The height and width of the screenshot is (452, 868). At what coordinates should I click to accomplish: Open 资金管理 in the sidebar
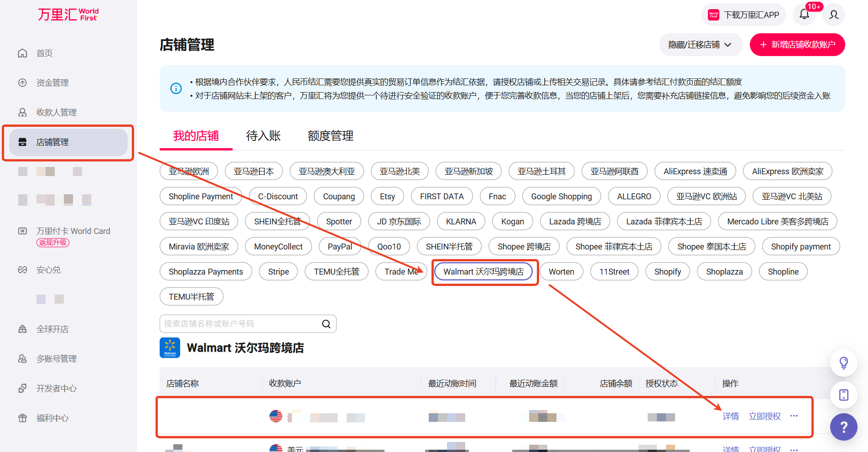(x=52, y=83)
